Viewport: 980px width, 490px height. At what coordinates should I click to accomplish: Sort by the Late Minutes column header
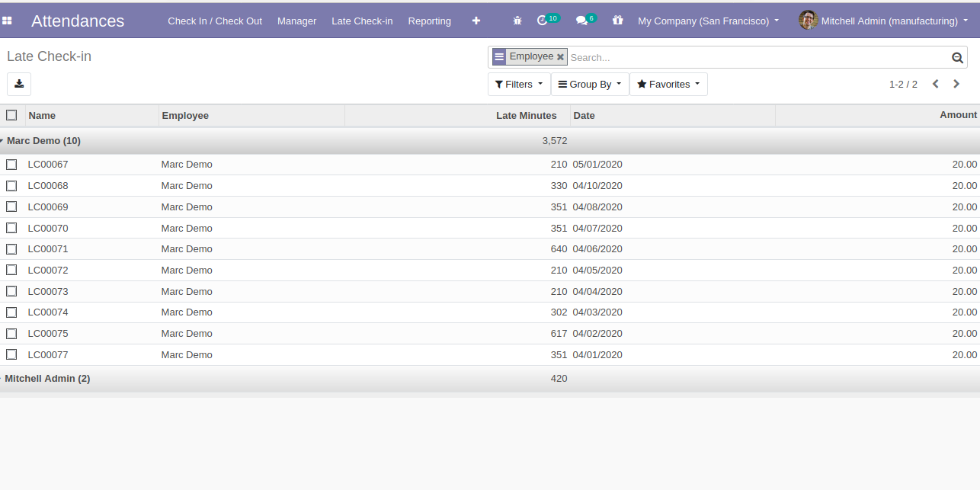457,115
